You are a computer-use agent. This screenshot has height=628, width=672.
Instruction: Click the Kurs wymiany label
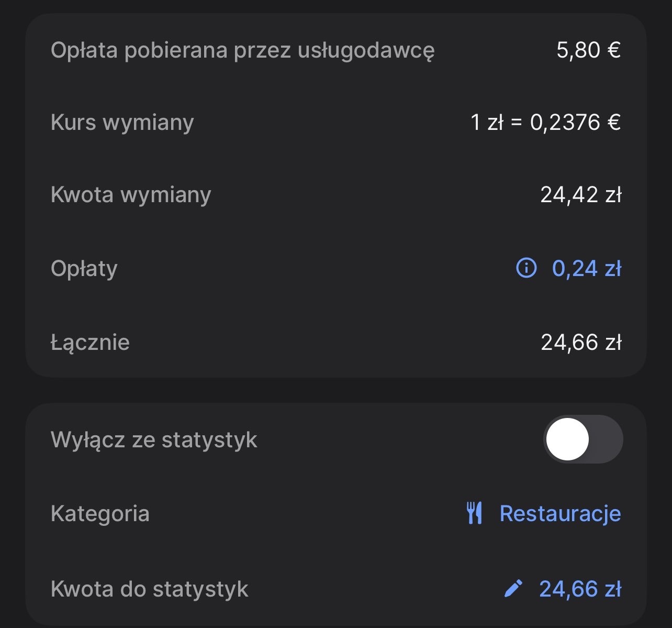[x=122, y=122]
